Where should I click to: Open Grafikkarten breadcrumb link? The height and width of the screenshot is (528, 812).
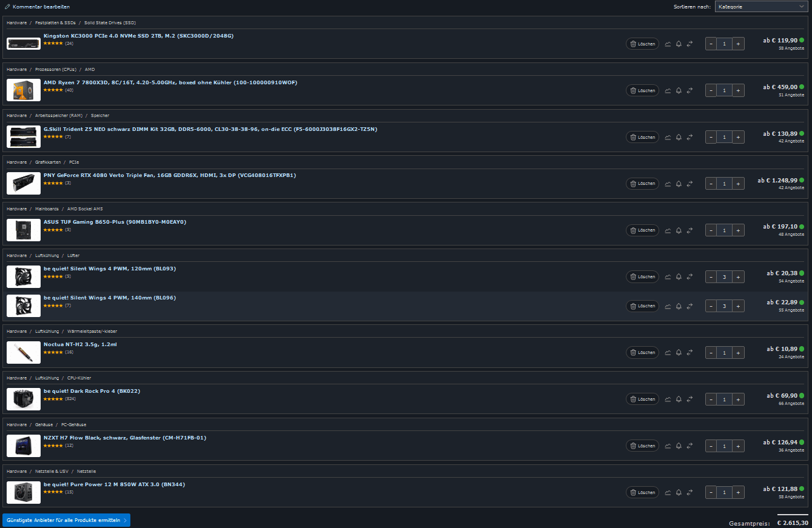(48, 162)
